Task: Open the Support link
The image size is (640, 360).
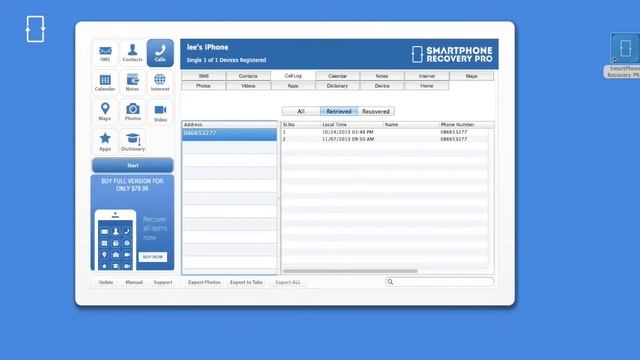Action: tap(163, 282)
